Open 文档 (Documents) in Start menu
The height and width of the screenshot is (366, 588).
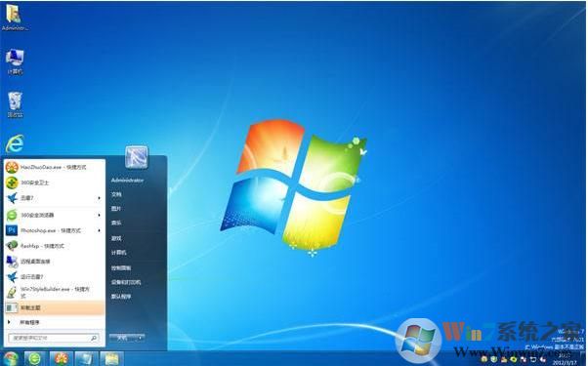(x=116, y=194)
